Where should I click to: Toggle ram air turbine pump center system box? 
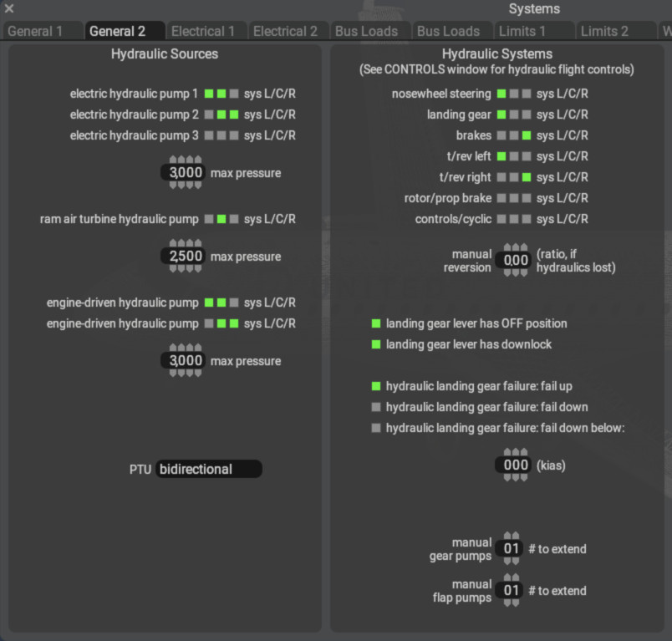(221, 219)
